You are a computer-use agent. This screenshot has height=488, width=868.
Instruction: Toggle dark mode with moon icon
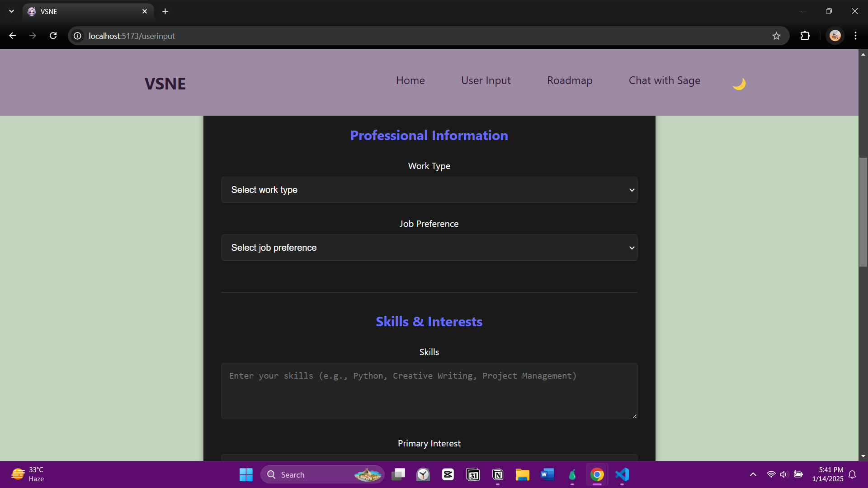pos(739,84)
